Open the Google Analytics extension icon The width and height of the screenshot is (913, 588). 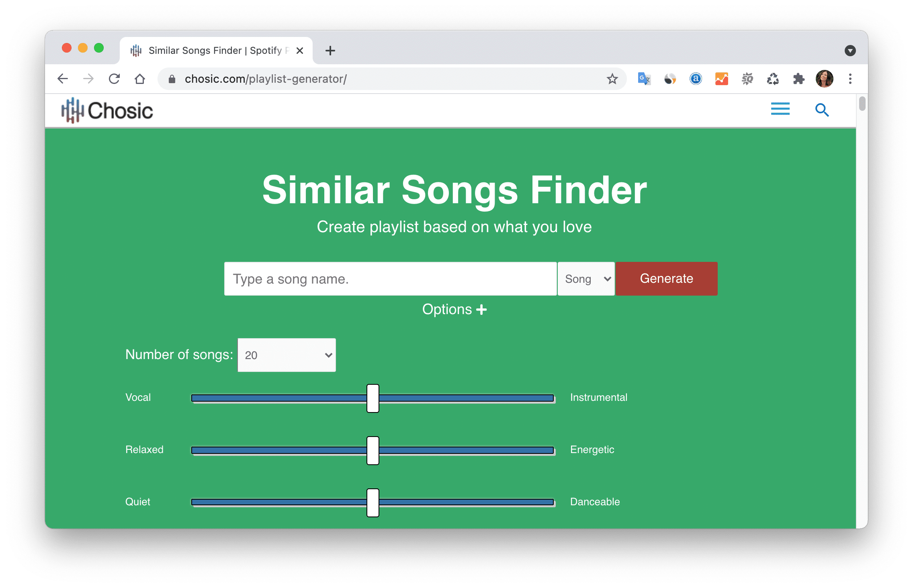[x=721, y=79]
